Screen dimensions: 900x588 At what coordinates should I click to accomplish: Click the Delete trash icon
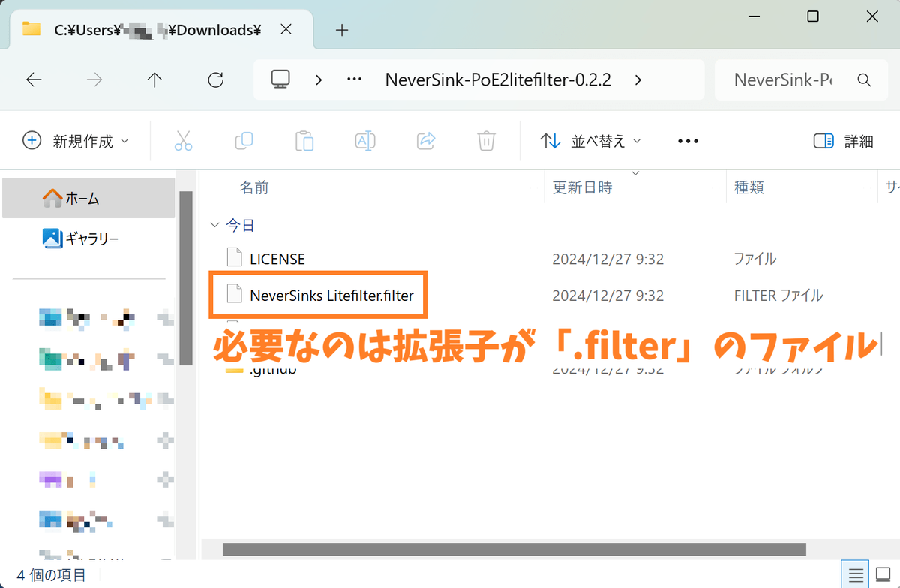tap(486, 141)
